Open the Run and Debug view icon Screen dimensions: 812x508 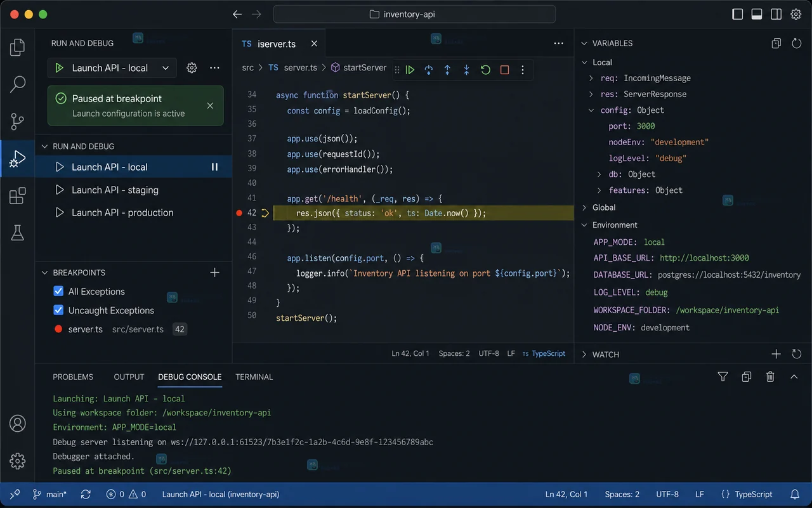[17, 159]
